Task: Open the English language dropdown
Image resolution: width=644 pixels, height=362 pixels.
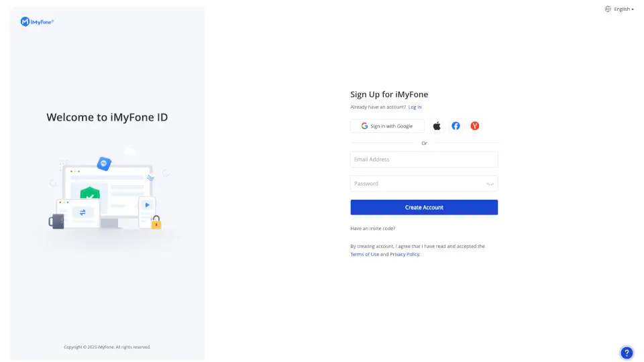Action: pos(623,9)
